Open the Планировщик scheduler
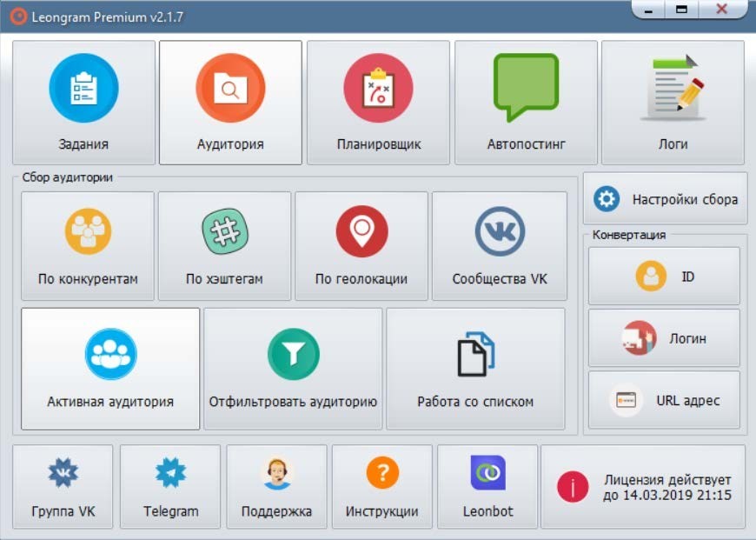 (378, 103)
